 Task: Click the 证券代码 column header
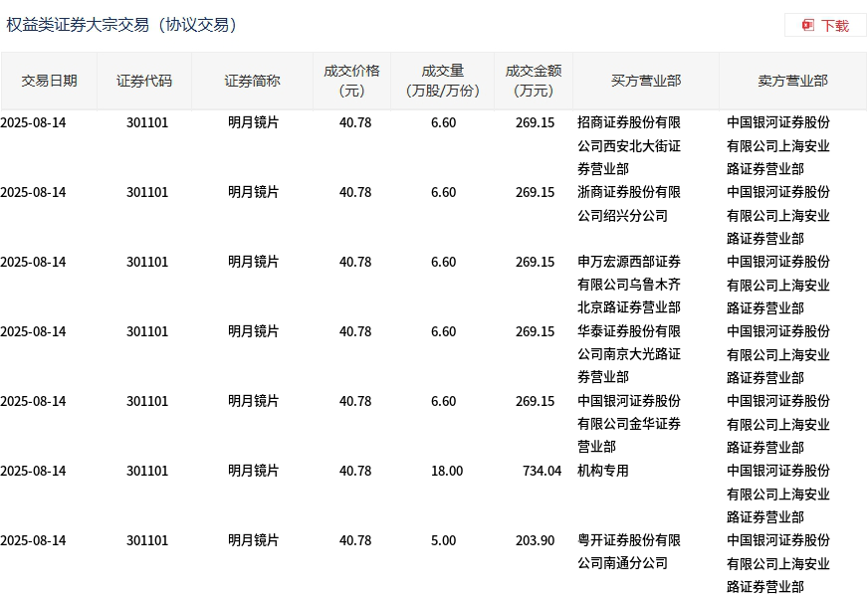pos(144,81)
